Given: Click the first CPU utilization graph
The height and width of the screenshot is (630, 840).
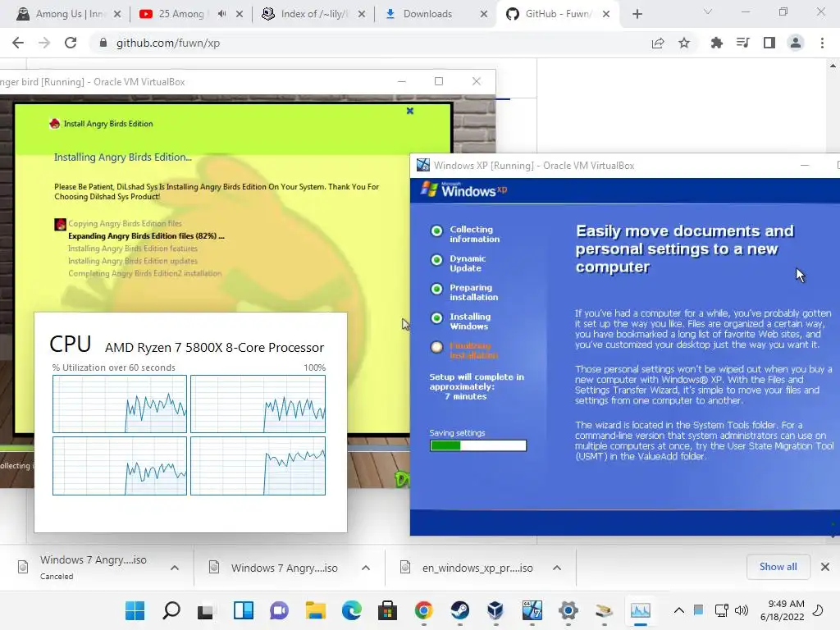Looking at the screenshot, I should click(x=120, y=404).
